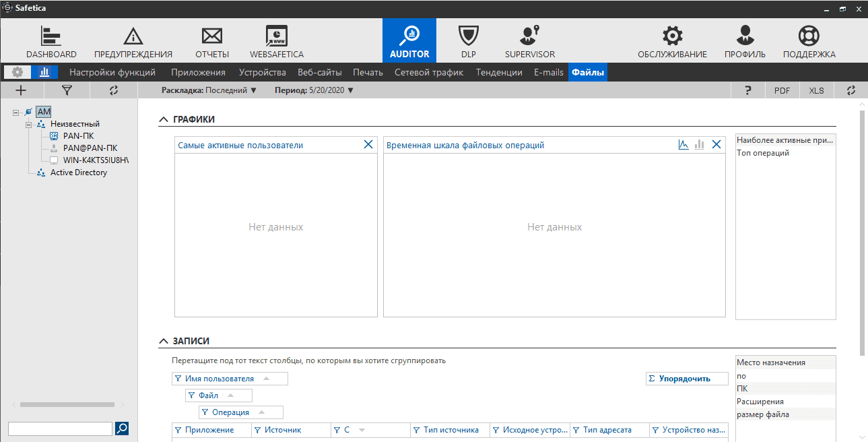Open the Приложения tab
The height and width of the screenshot is (442, 868).
coord(198,72)
